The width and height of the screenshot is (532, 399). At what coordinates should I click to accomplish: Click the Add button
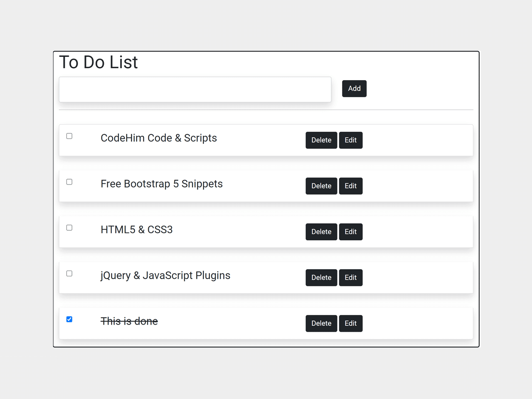coord(354,89)
